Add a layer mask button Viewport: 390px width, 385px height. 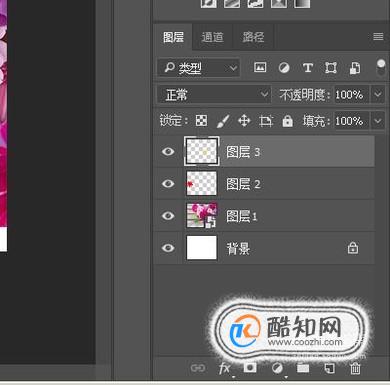(x=250, y=368)
